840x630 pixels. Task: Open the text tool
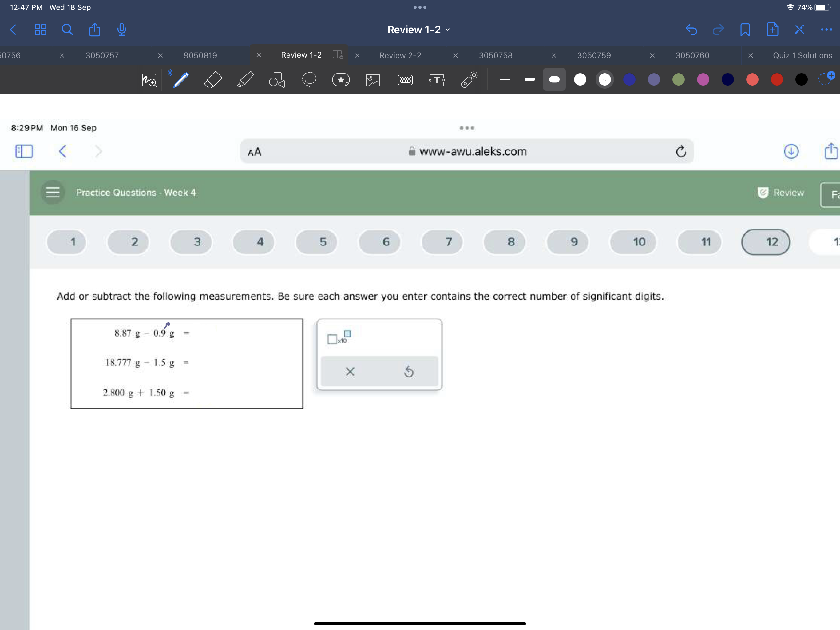436,80
